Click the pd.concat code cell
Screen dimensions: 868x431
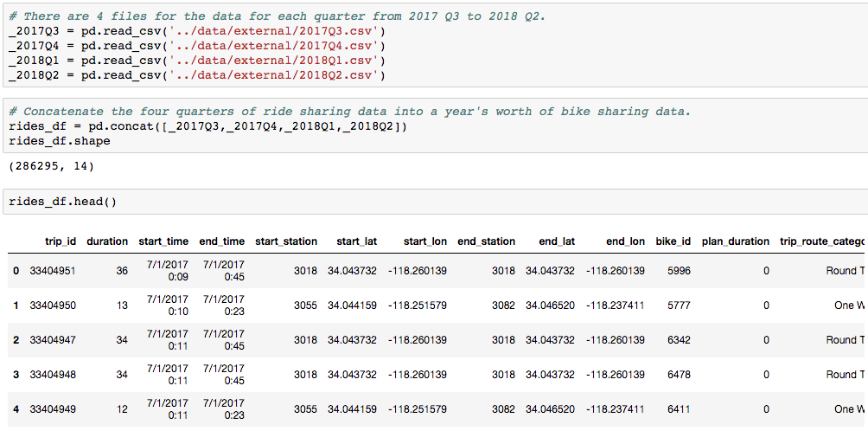(435, 125)
